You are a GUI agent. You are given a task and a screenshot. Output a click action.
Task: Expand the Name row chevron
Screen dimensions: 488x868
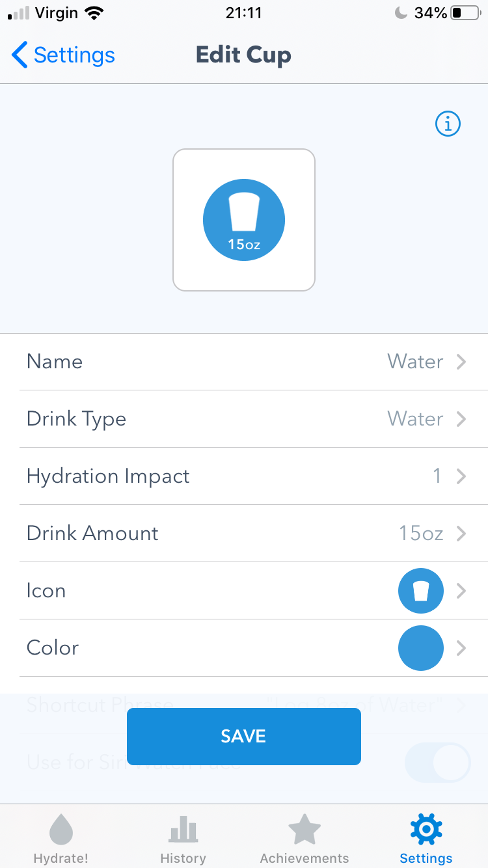pos(461,362)
